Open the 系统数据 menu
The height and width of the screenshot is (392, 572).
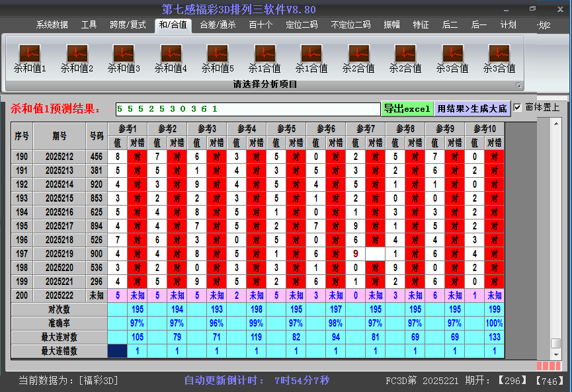tap(52, 25)
